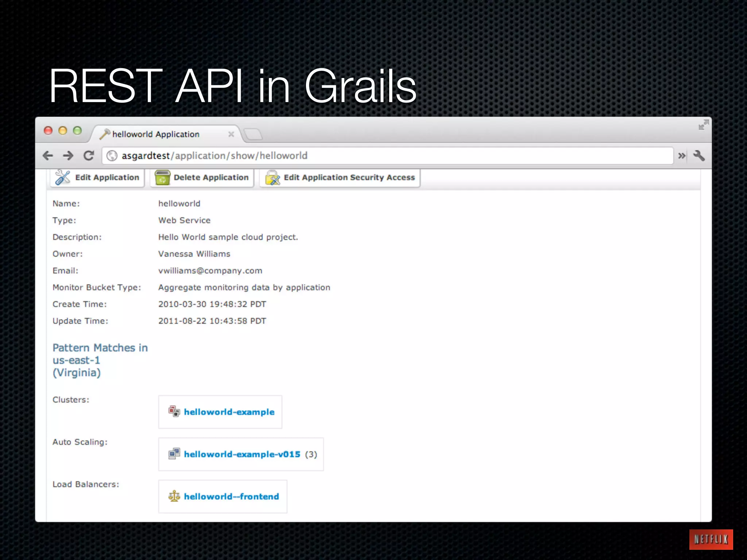Click the browser back arrow
Screen dimensions: 747x560
point(48,156)
